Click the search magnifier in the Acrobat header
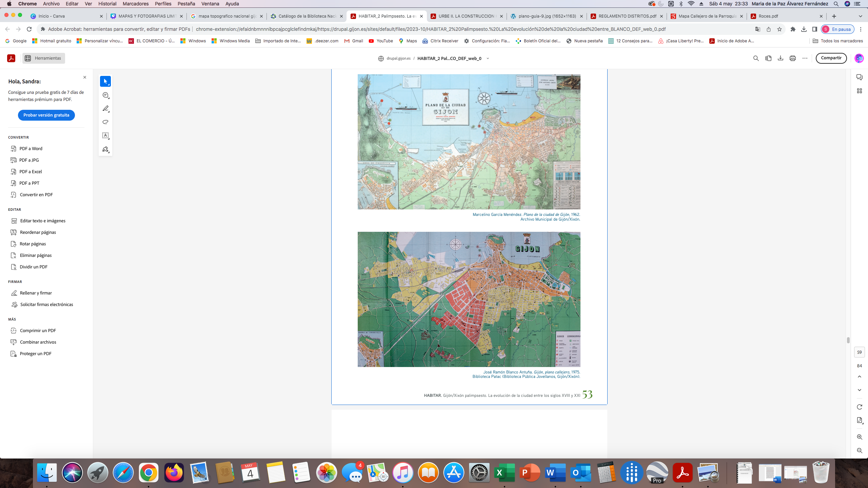 756,58
